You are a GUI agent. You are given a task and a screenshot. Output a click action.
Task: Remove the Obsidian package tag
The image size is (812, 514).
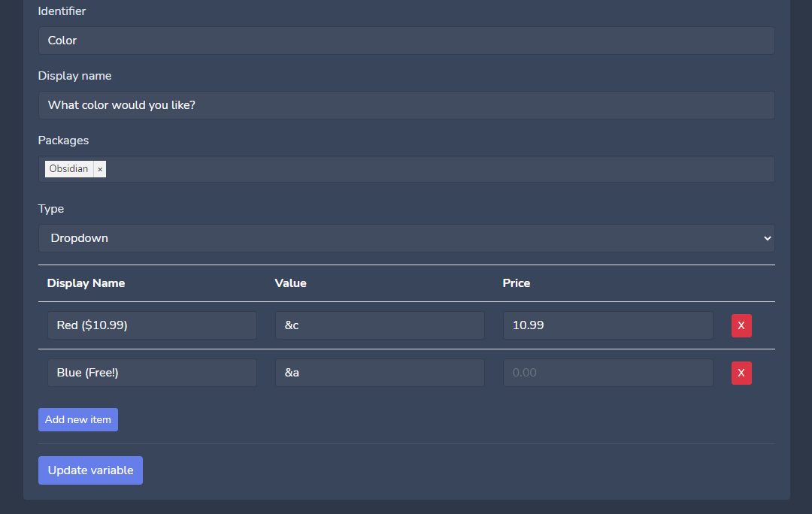(x=100, y=169)
